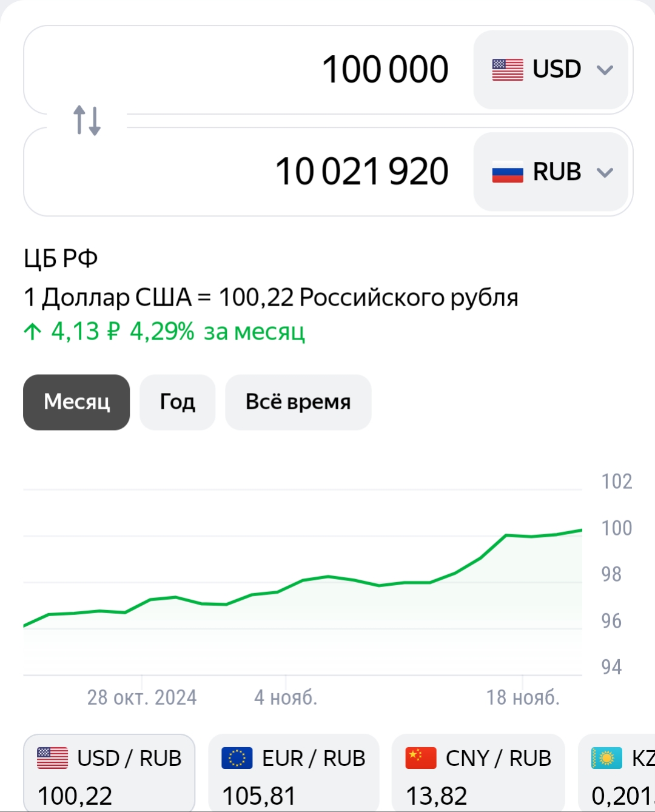Click the Russian flag icon in the RUB selector
This screenshot has height=812, width=655.
tap(508, 172)
